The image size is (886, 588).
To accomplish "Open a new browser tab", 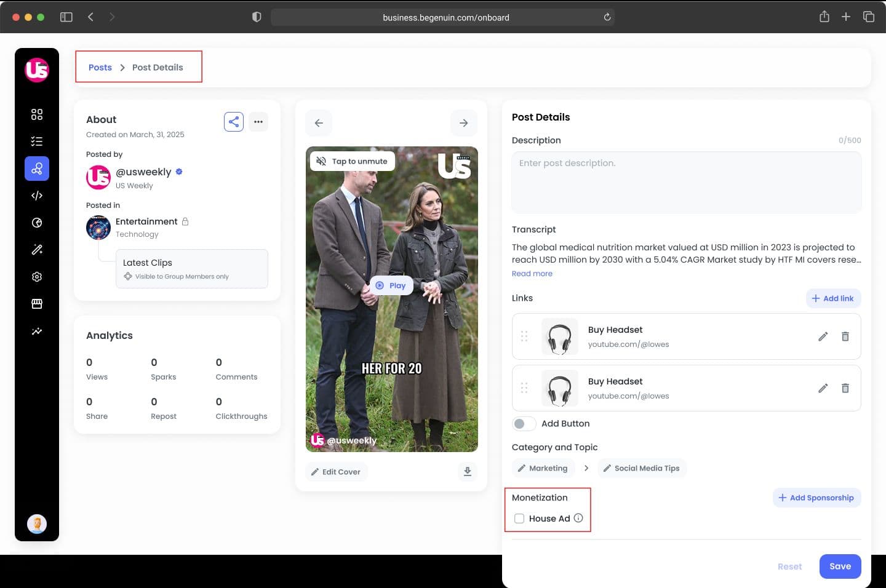I will tap(846, 17).
